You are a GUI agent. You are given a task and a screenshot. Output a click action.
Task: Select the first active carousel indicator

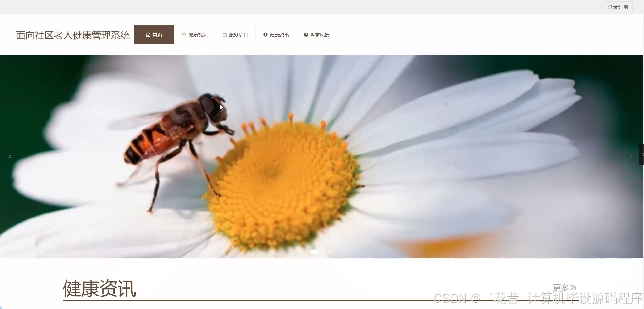(314, 252)
